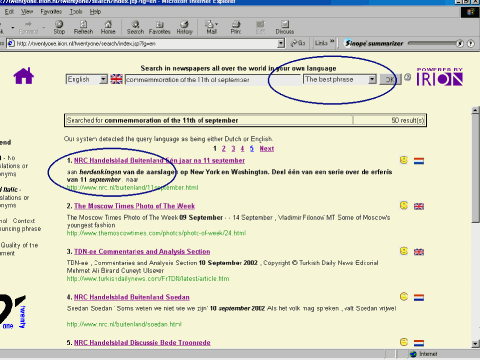The width and height of the screenshot is (480, 360).
Task: Open the Help menu
Action: 95,12
